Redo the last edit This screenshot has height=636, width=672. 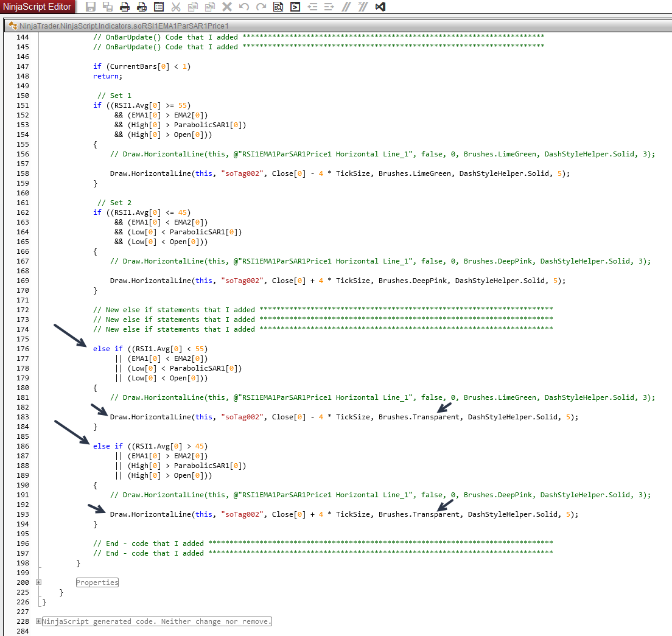pos(261,7)
